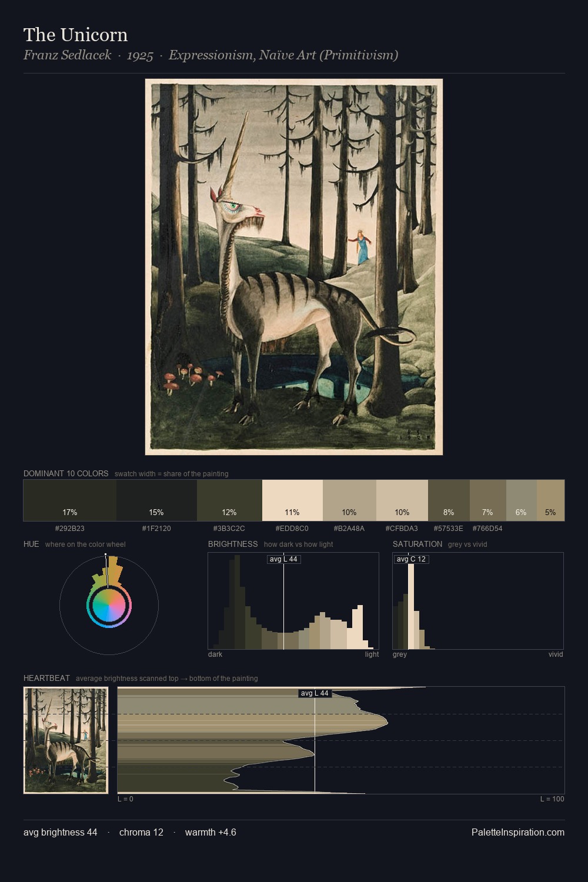Click the DOMINANT 10 COLORS heading
Image resolution: width=588 pixels, height=882 pixels.
click(66, 473)
